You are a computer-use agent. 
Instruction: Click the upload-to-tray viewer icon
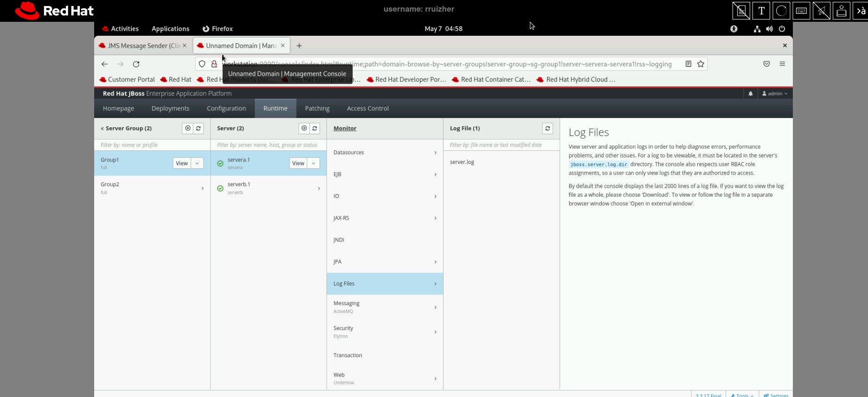tap(842, 11)
